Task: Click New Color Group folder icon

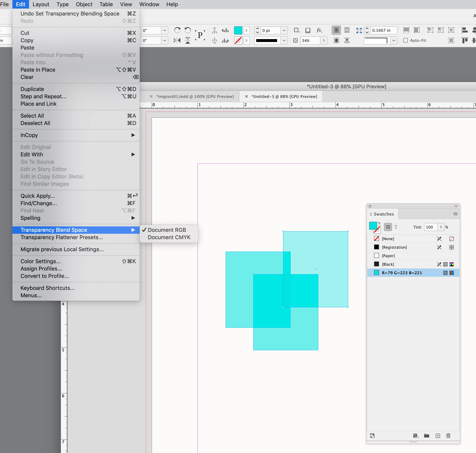Action: coord(426,436)
